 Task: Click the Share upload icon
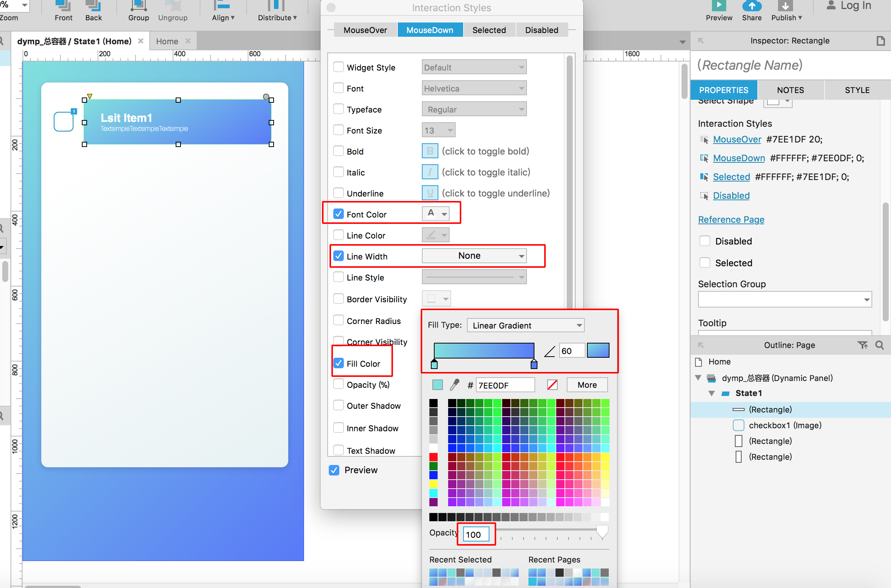tap(752, 5)
